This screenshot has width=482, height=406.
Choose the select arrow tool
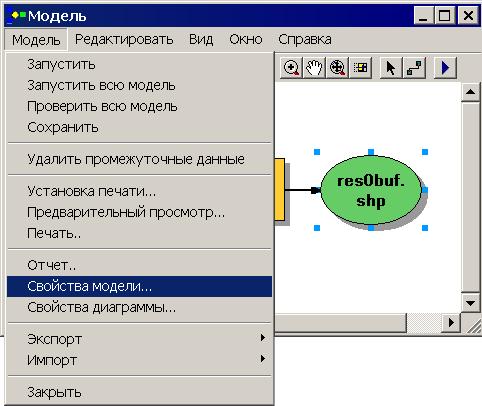pos(391,68)
